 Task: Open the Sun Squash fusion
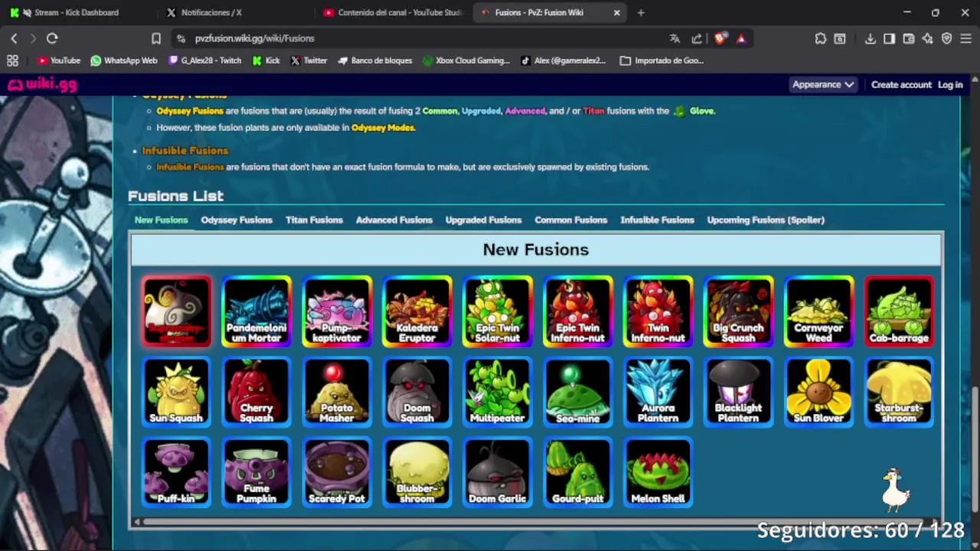coord(176,392)
